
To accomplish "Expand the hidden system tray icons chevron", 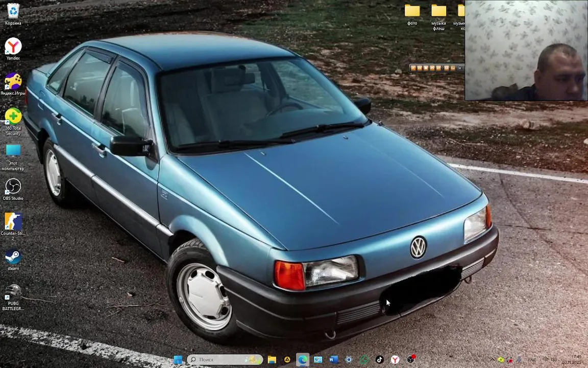I will click(x=493, y=359).
